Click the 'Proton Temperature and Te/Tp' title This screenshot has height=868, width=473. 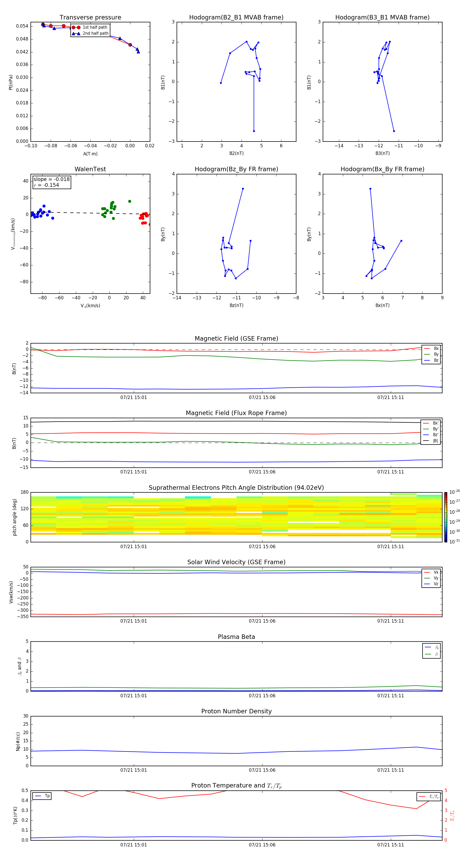point(236,786)
